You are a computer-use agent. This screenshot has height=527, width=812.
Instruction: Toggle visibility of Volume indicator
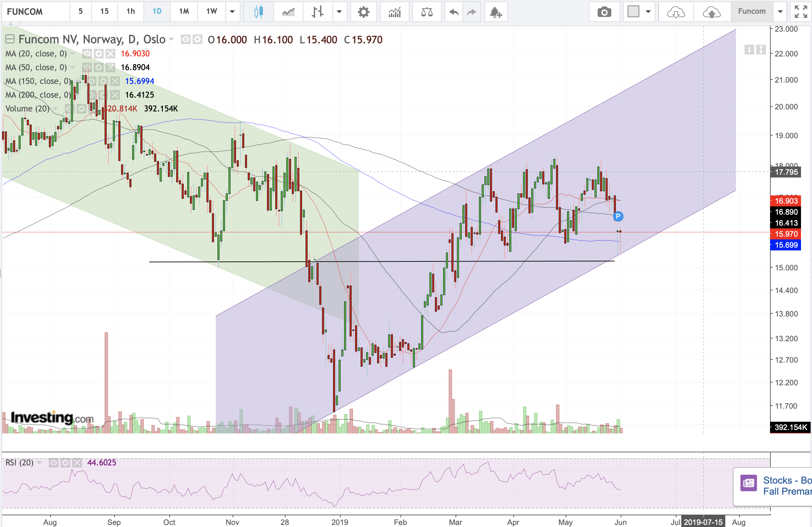coord(70,109)
